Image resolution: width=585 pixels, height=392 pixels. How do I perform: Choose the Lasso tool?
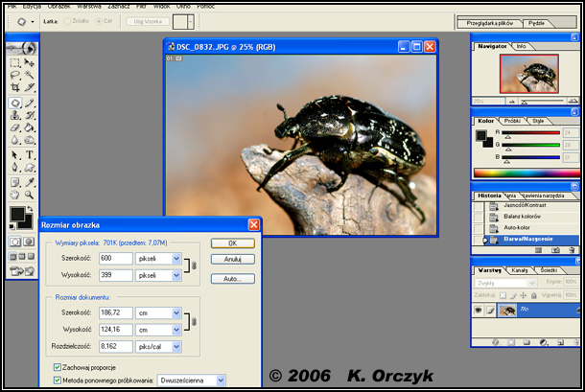pyautogui.click(x=15, y=75)
